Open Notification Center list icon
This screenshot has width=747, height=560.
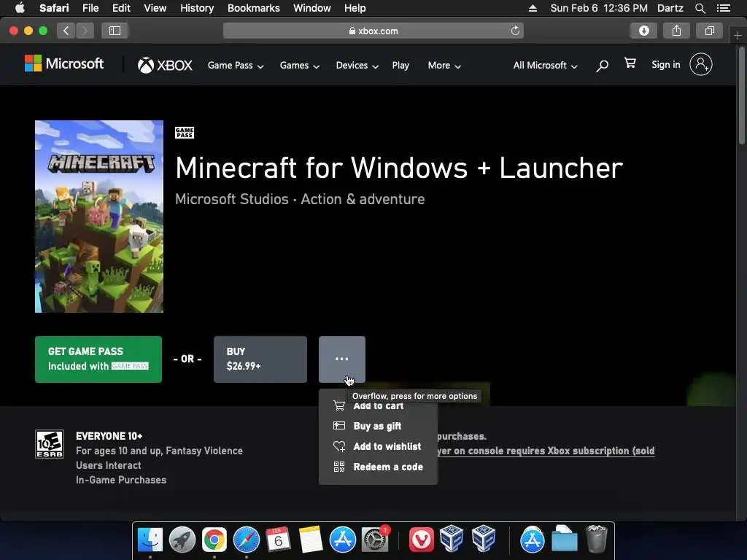tap(724, 8)
